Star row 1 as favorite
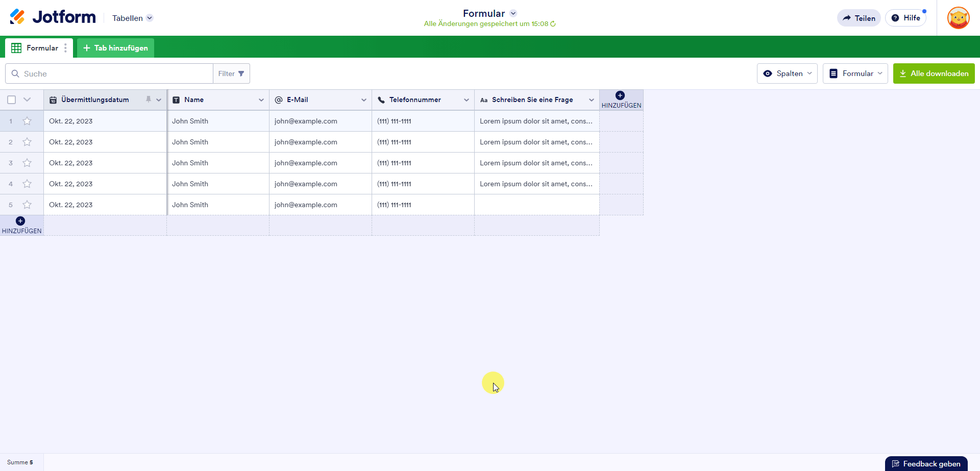Image resolution: width=980 pixels, height=471 pixels. (x=27, y=121)
